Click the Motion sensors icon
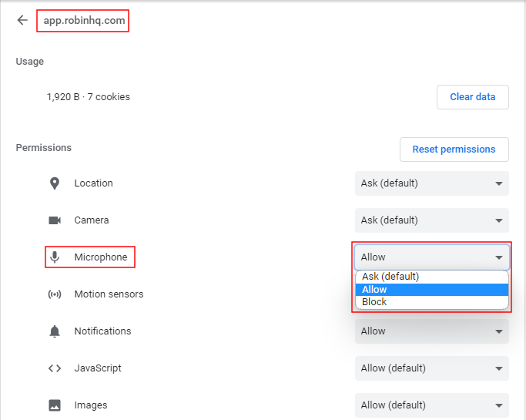The width and height of the screenshot is (526, 420). coord(55,294)
